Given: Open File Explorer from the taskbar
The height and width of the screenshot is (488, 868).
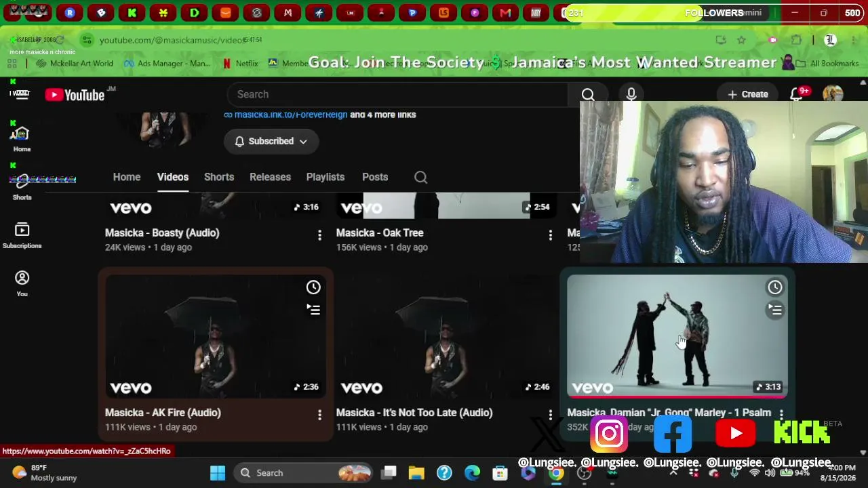Looking at the screenshot, I should 416,473.
